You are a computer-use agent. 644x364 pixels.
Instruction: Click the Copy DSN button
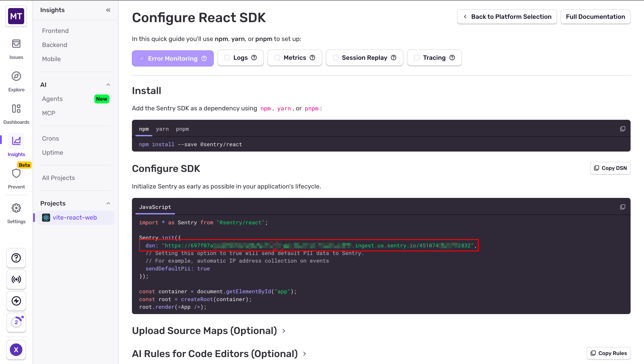[610, 168]
